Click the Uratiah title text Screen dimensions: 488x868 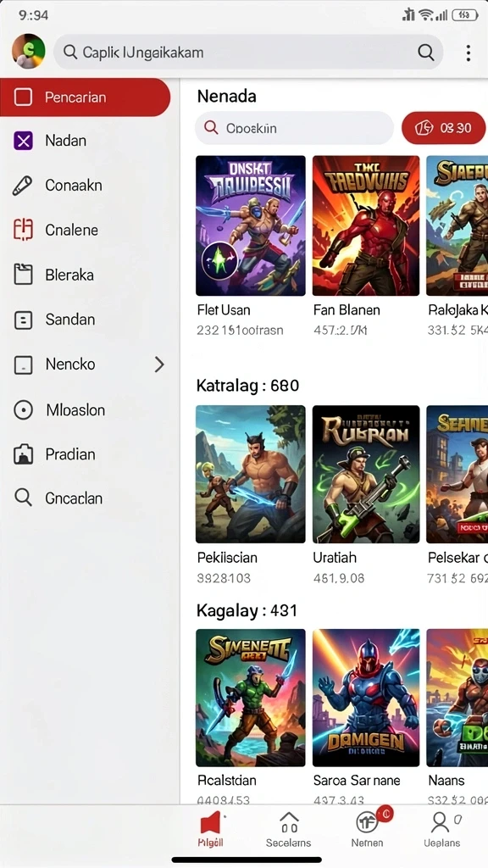335,558
